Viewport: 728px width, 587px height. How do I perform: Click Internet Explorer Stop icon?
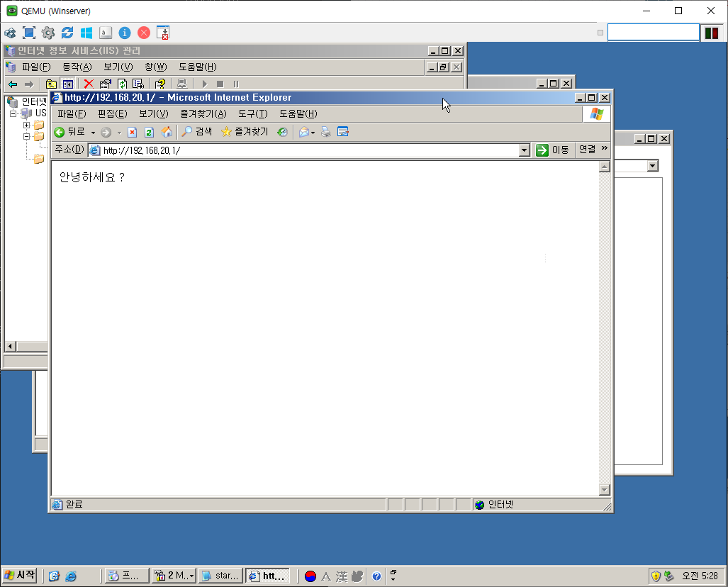pos(133,133)
